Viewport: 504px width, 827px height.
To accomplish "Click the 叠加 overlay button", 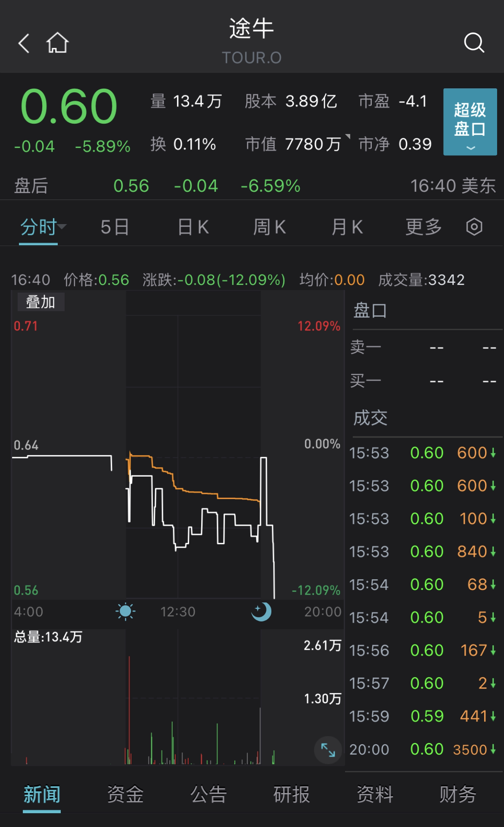I will (40, 302).
